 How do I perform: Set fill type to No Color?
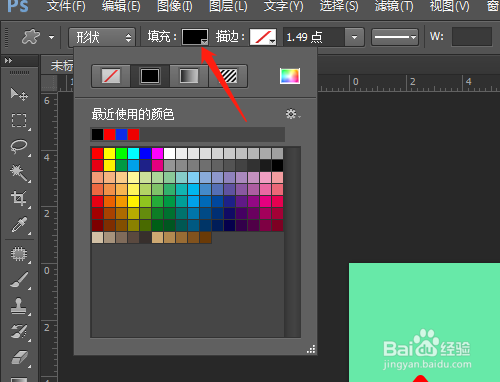(111, 76)
